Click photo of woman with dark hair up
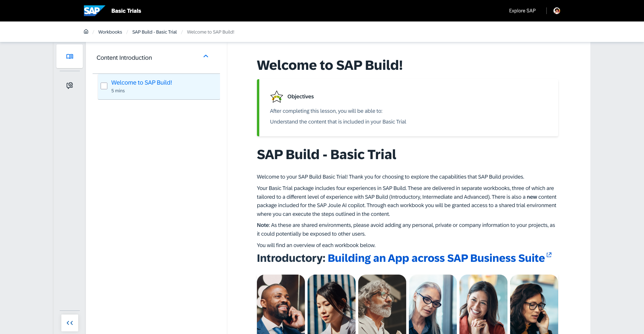644x334 pixels. click(x=331, y=304)
